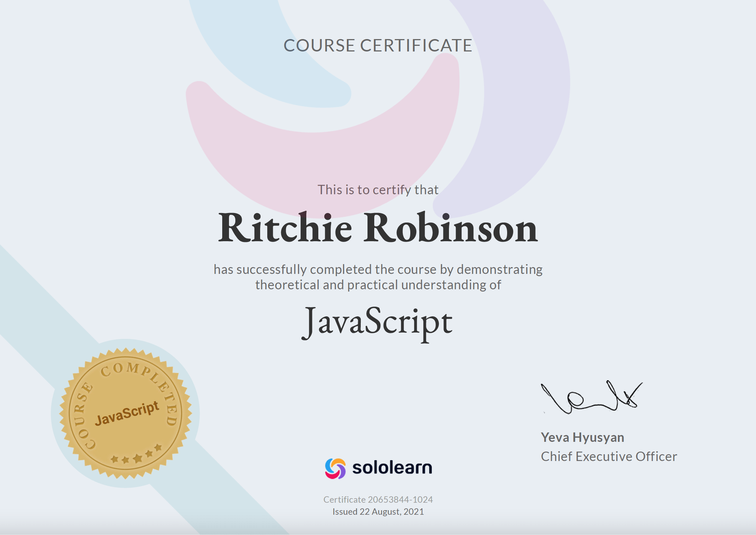Click the line 'This is to certify that'
This screenshot has height=535, width=756.
(378, 190)
